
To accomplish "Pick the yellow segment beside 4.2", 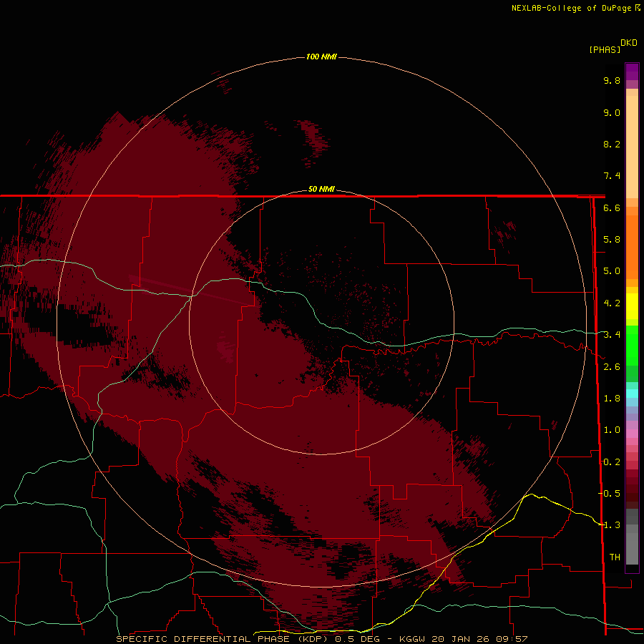I will click(x=632, y=306).
